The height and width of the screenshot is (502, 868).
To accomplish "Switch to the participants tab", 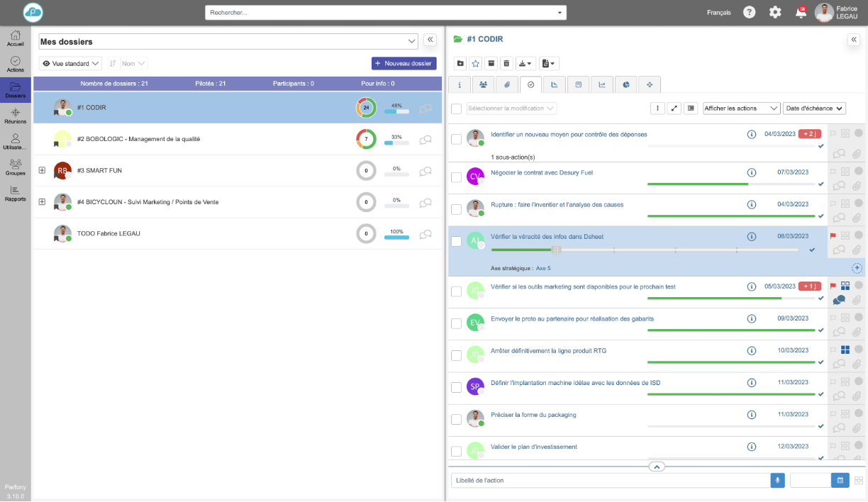I will [484, 84].
